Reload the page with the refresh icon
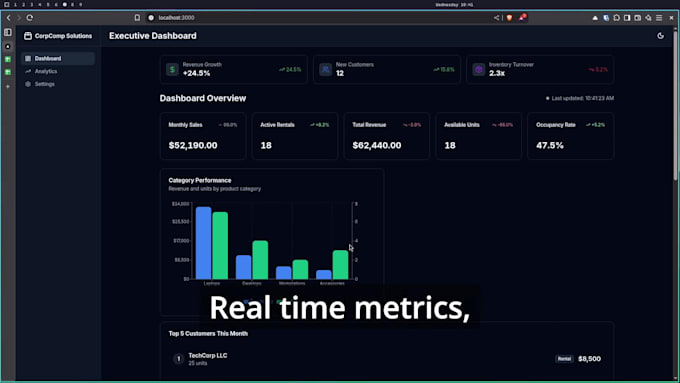Image resolution: width=680 pixels, height=383 pixels. pyautogui.click(x=29, y=18)
